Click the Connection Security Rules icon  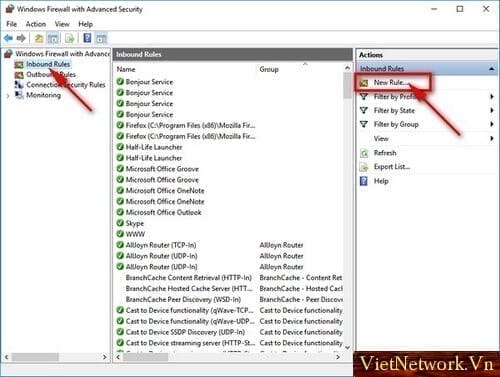(x=19, y=85)
